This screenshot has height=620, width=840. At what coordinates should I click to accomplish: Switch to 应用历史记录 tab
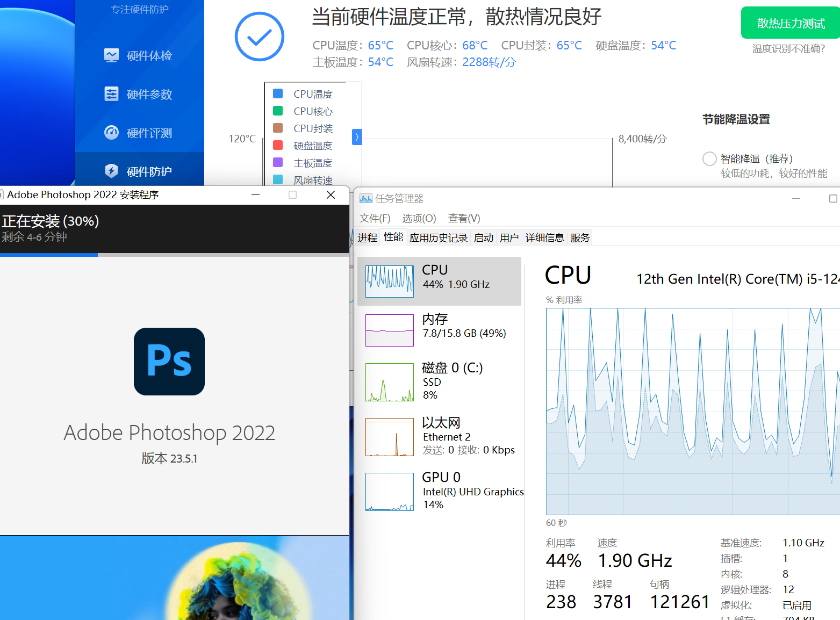point(439,237)
